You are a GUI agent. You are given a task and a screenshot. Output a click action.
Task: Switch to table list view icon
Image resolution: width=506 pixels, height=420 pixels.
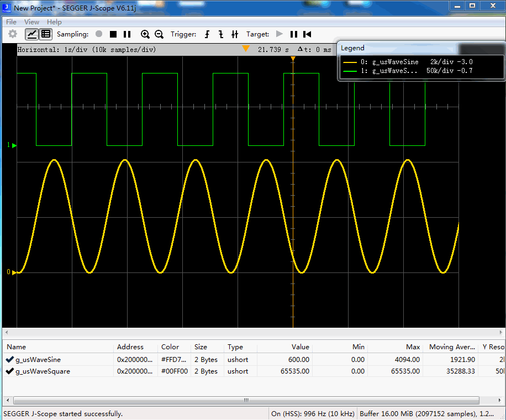coord(46,34)
